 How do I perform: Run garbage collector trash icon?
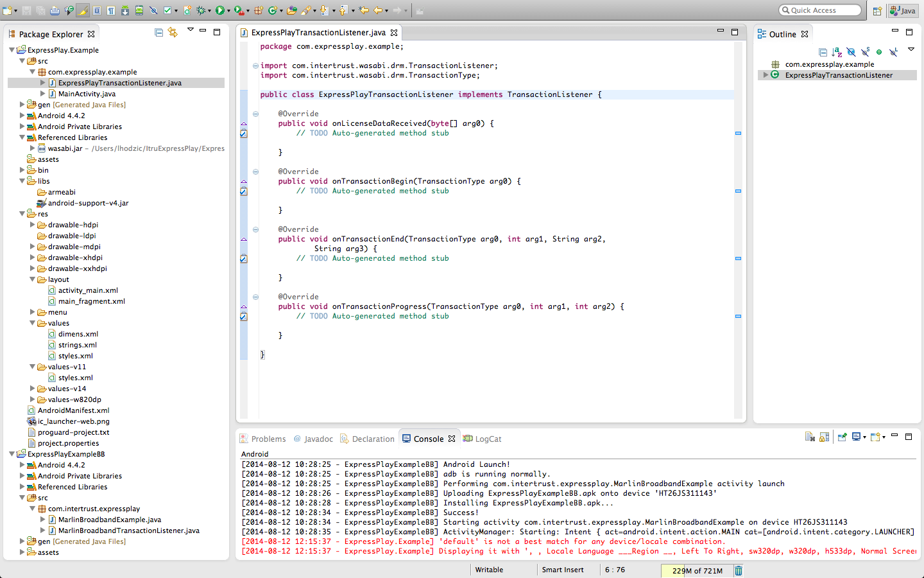pyautogui.click(x=739, y=570)
